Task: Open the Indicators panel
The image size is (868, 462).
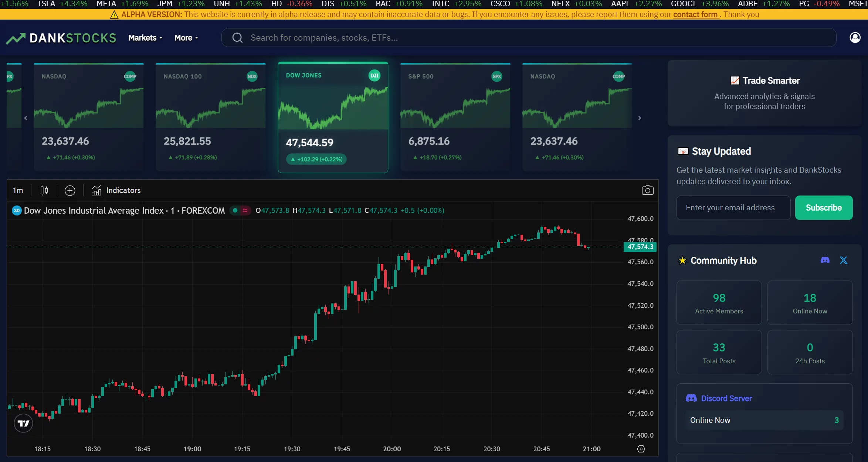Action: pos(116,190)
